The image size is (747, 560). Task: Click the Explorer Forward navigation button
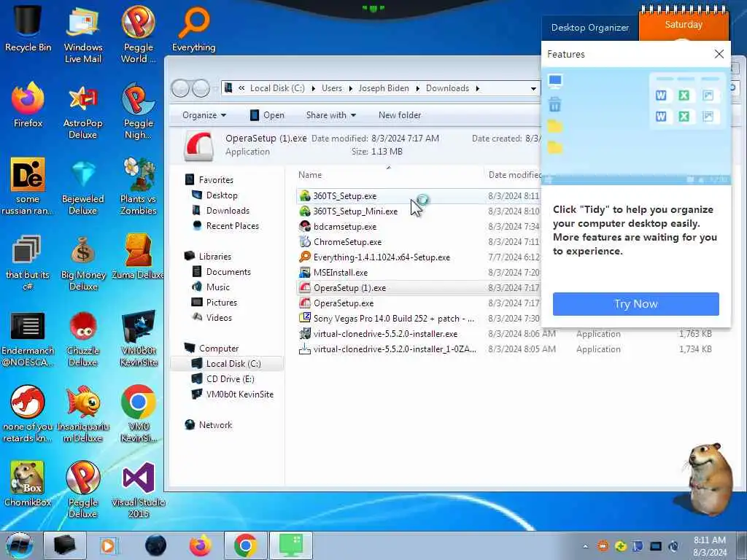click(201, 88)
